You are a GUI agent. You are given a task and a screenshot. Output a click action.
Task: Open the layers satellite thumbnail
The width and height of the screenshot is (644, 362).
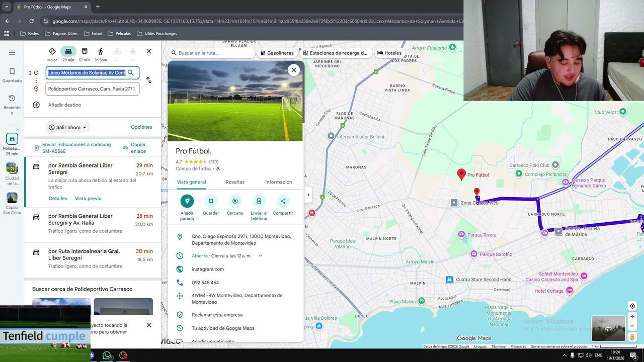(x=608, y=328)
